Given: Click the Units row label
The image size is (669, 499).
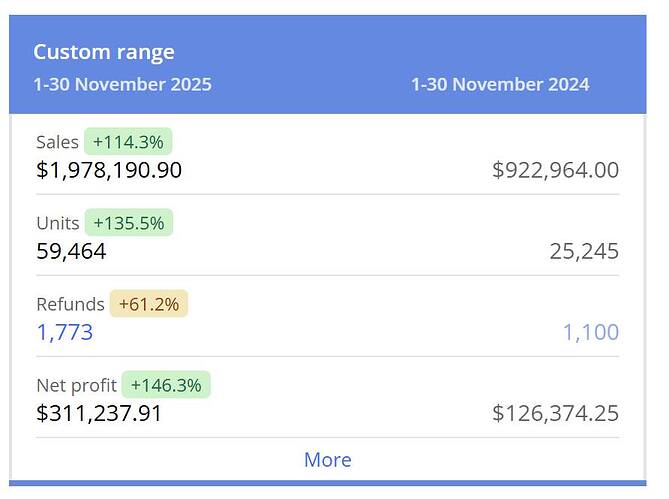Looking at the screenshot, I should [57, 223].
